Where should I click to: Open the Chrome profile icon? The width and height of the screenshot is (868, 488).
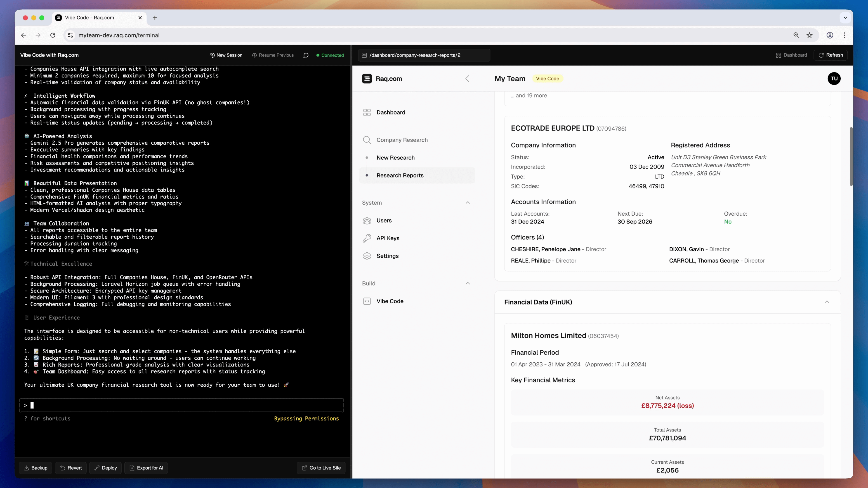coord(830,35)
